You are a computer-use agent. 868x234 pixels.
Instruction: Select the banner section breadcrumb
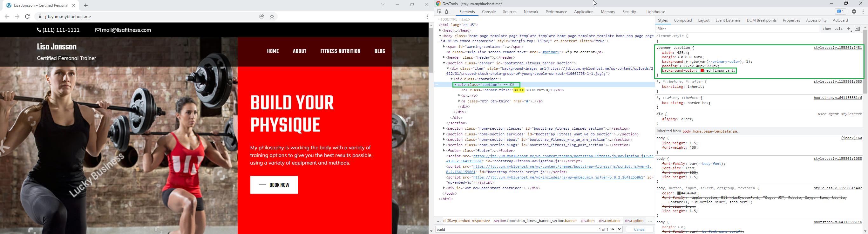(535, 221)
